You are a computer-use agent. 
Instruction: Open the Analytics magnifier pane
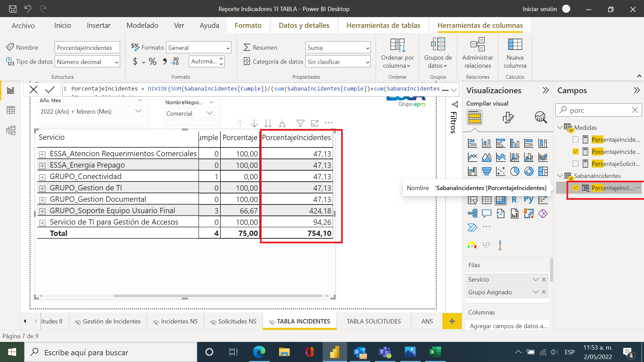point(541,117)
